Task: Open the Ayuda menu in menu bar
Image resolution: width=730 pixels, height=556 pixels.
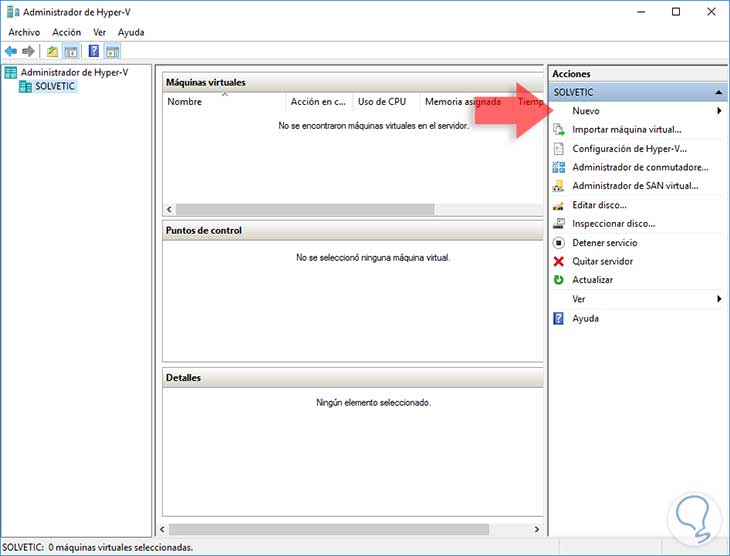Action: click(x=131, y=32)
